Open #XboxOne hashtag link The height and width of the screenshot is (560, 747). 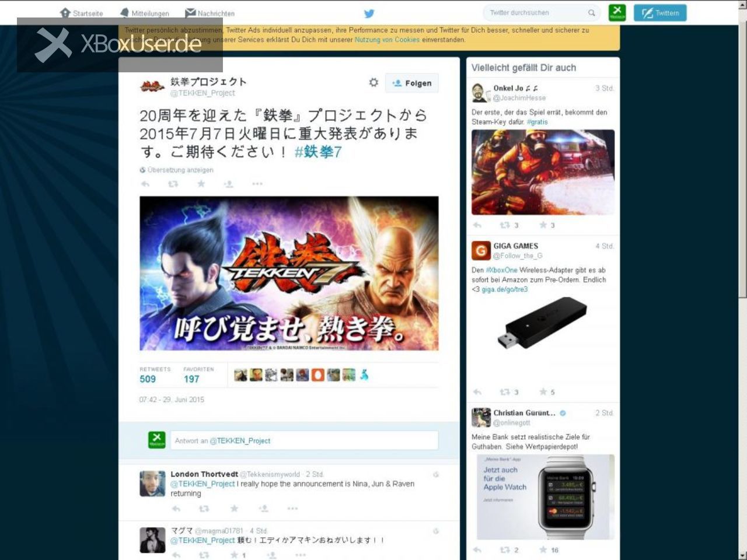501,270
